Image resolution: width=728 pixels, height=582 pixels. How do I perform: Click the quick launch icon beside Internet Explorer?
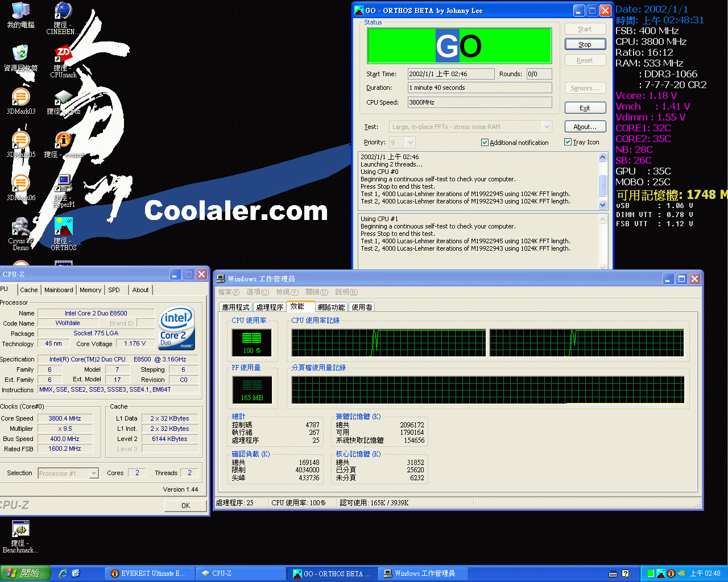(x=76, y=573)
